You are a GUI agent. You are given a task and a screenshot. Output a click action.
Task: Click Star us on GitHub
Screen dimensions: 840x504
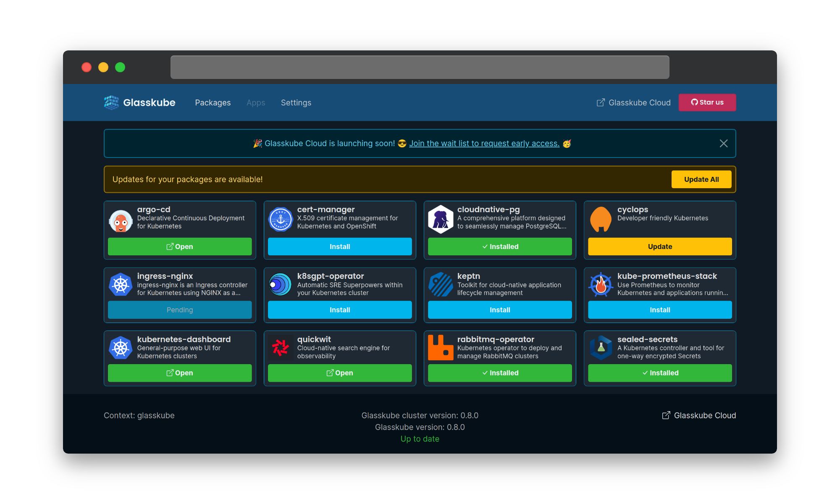coord(707,102)
